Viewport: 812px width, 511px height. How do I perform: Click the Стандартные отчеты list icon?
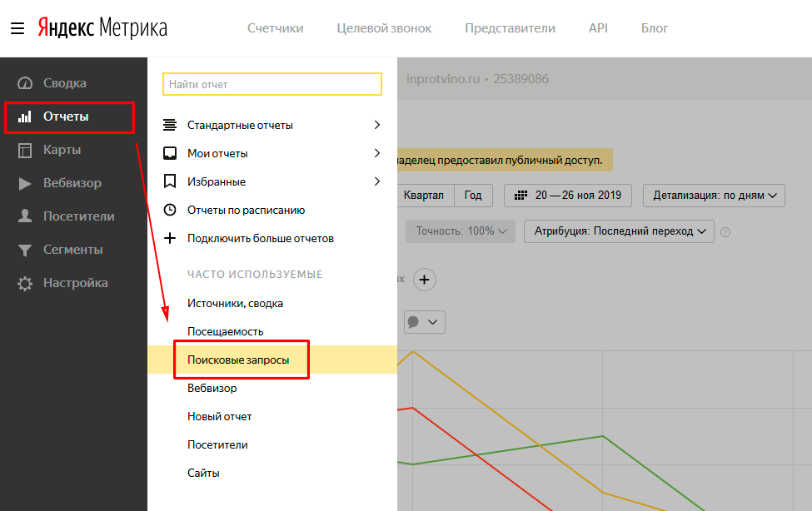(x=170, y=125)
